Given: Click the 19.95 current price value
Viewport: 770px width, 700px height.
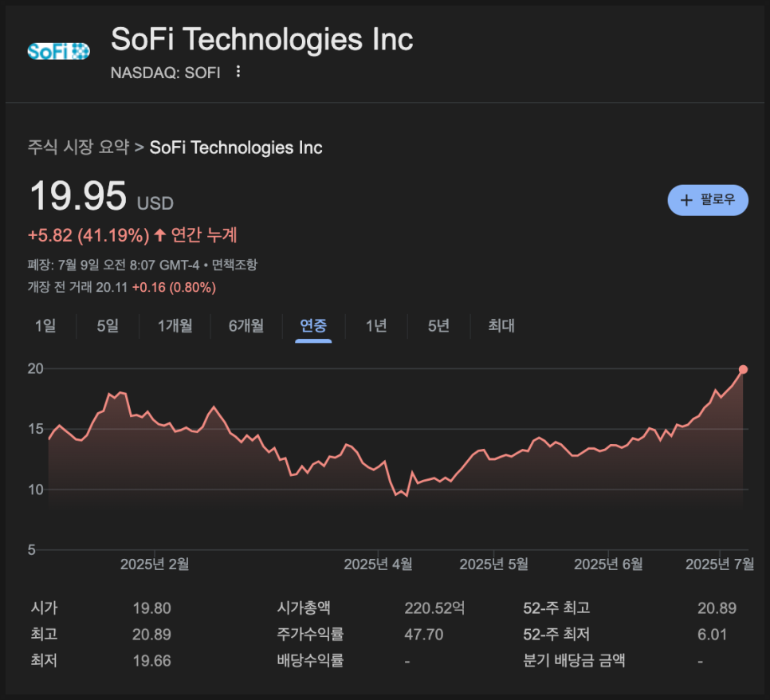Looking at the screenshot, I should (78, 195).
